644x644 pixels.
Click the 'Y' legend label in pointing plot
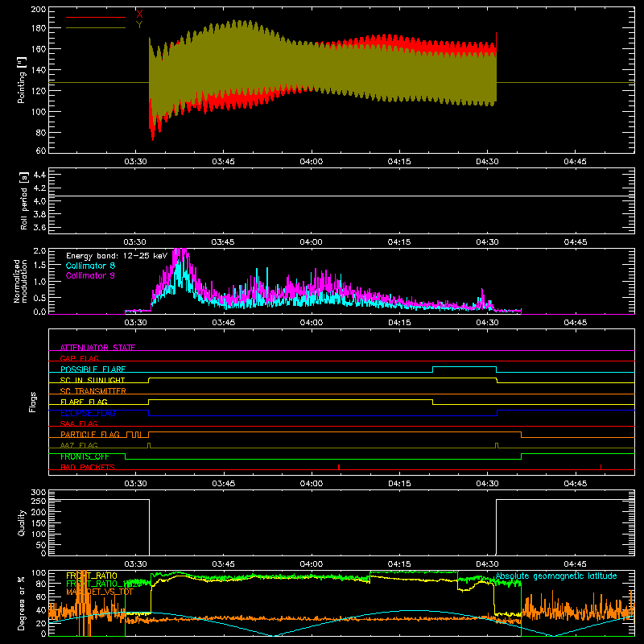[x=139, y=24]
